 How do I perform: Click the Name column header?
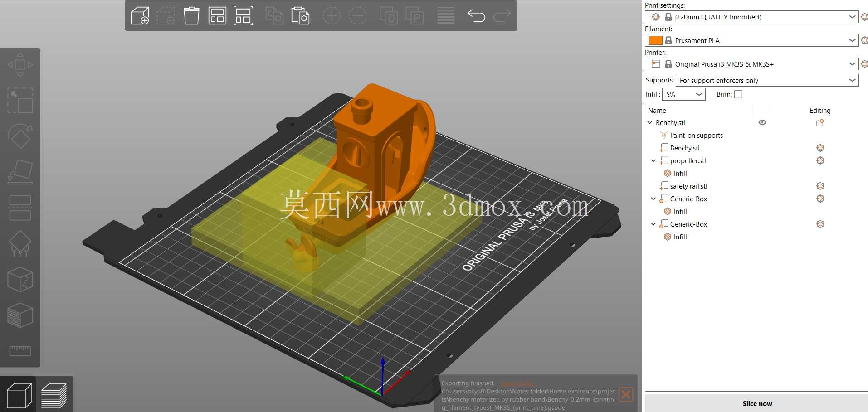pyautogui.click(x=657, y=110)
